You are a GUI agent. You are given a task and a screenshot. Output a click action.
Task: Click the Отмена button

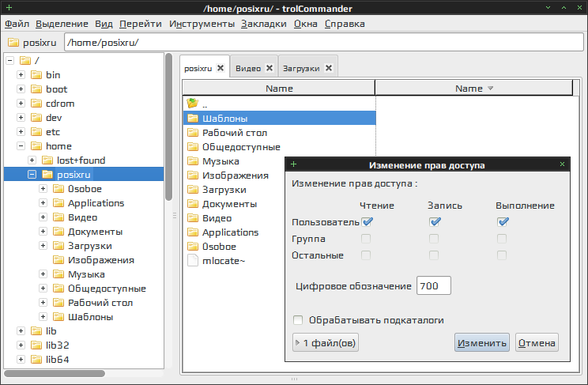pyautogui.click(x=537, y=342)
